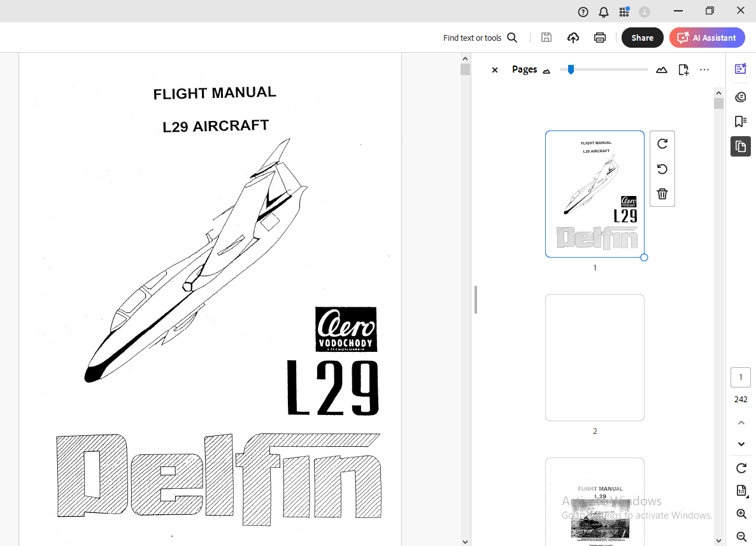
Task: Open the comments panel
Action: (741, 96)
